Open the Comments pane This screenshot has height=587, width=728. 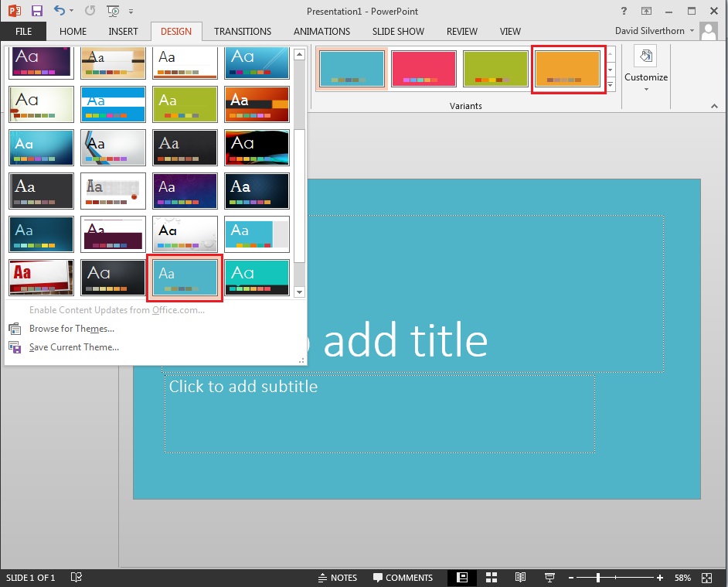tap(403, 577)
